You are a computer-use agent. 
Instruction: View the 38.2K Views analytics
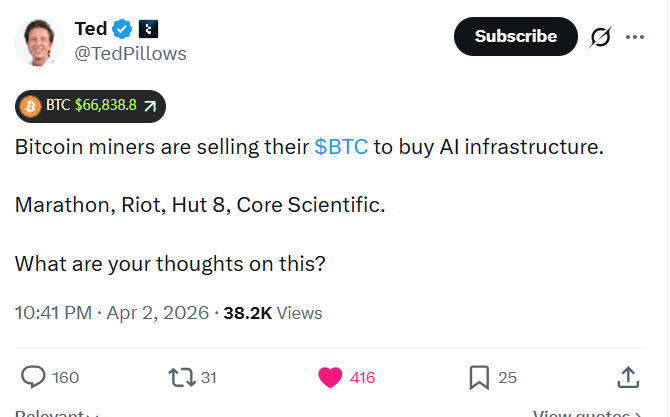[272, 313]
